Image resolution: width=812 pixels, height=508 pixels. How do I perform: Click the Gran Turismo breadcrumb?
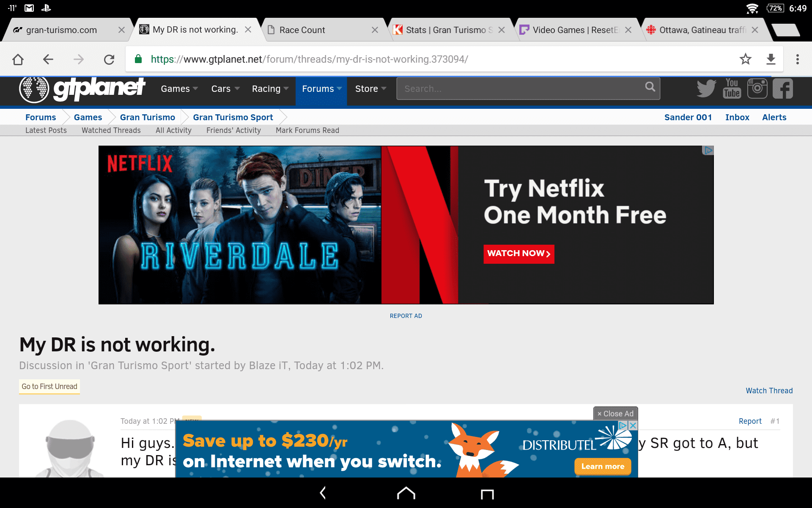[x=148, y=117]
